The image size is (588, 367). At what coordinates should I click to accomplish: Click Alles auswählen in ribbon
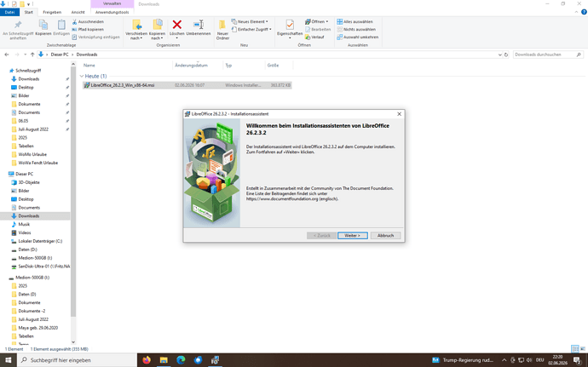[355, 22]
